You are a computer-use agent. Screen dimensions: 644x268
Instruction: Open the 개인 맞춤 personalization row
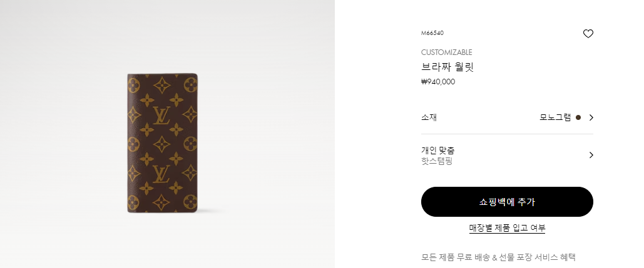click(x=507, y=156)
